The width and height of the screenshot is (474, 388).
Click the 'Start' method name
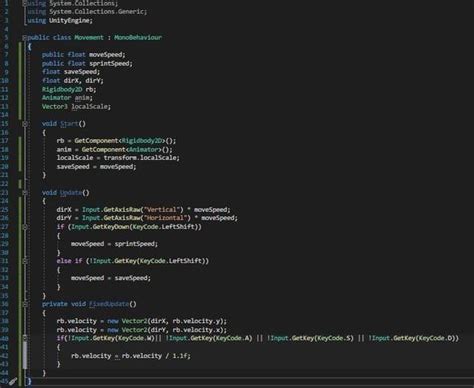point(69,124)
